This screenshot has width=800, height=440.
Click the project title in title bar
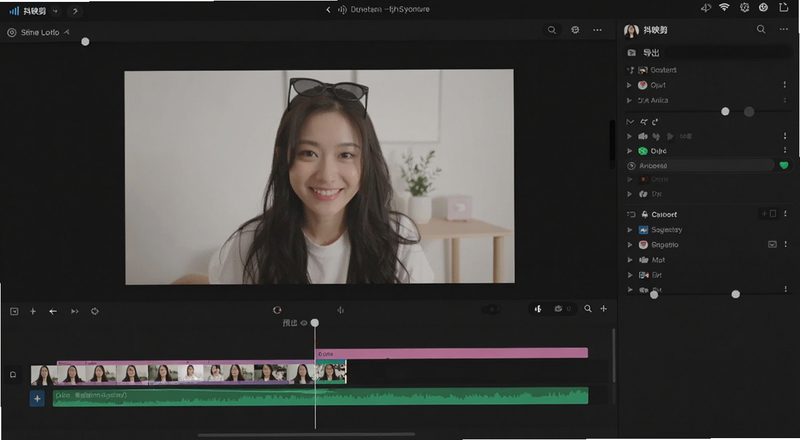(x=390, y=9)
